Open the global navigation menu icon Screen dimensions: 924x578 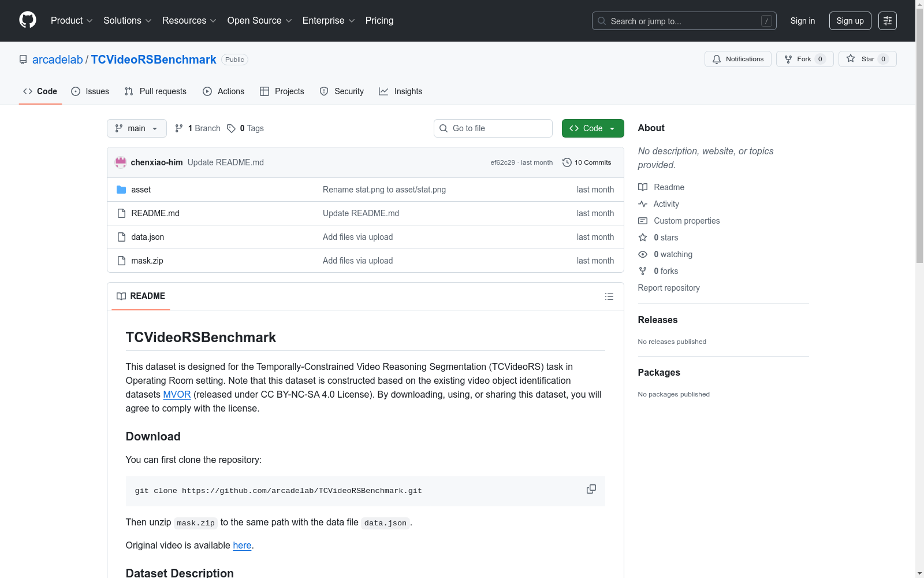coord(888,21)
